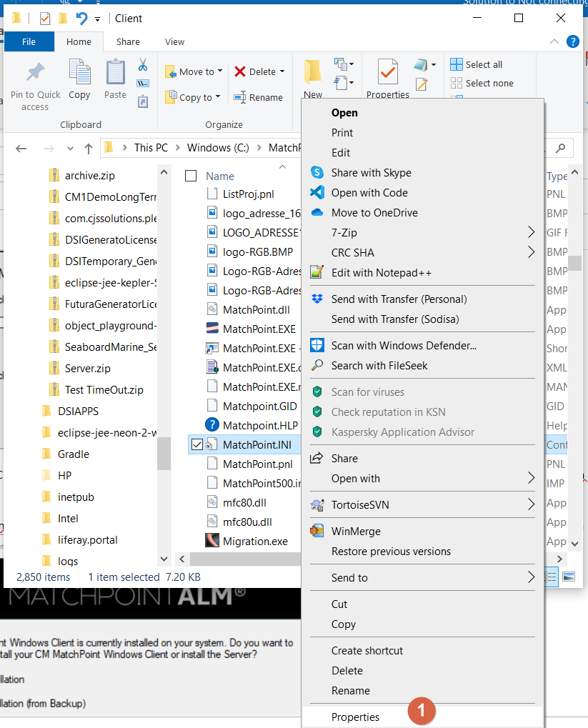Click the Matchpoint.HLP help file icon
Screen dimensions: 588x728
click(x=211, y=425)
